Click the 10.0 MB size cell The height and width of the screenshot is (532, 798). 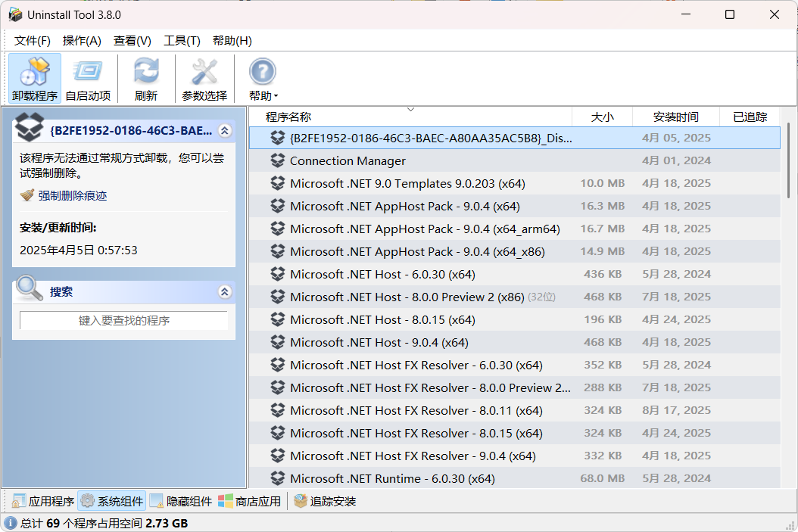(602, 183)
